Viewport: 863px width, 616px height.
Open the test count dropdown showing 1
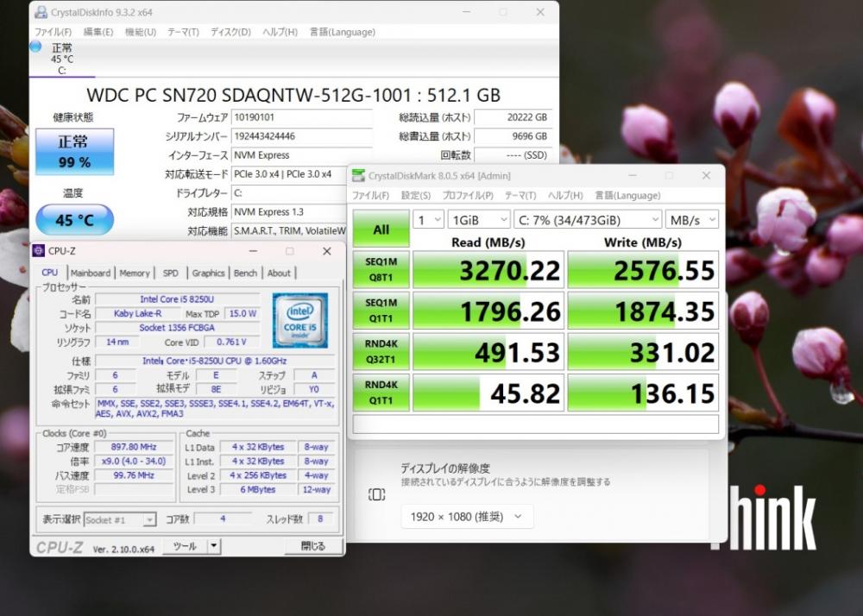pyautogui.click(x=428, y=220)
